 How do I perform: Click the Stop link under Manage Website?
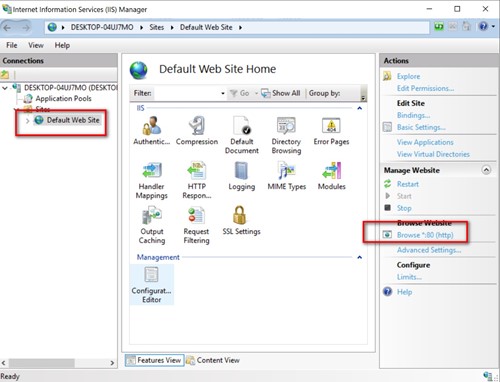404,208
